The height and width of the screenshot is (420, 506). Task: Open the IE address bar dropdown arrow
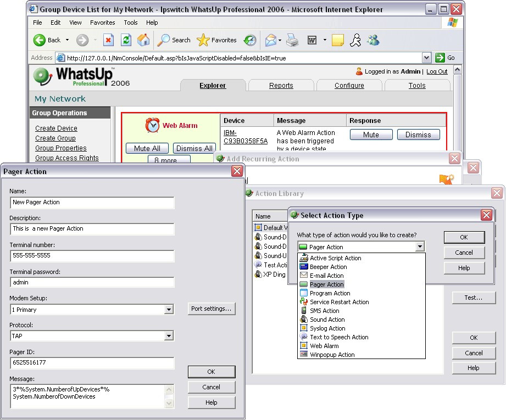(x=426, y=58)
